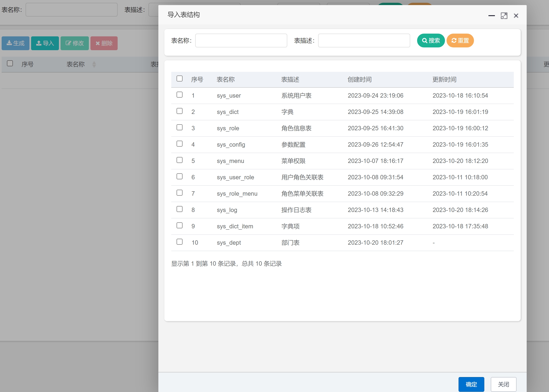
Task: Click the 创建时间 column header in dialog
Action: pos(359,79)
